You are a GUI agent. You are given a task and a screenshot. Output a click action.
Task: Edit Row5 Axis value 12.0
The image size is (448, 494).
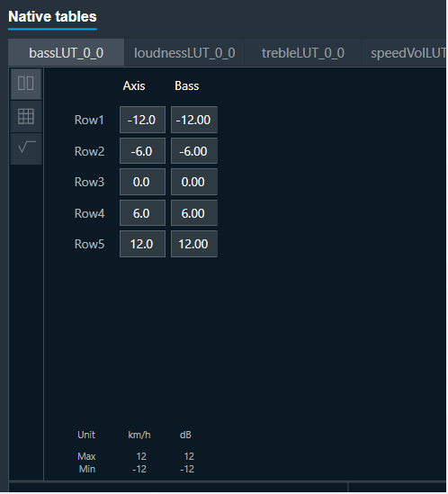pos(142,244)
